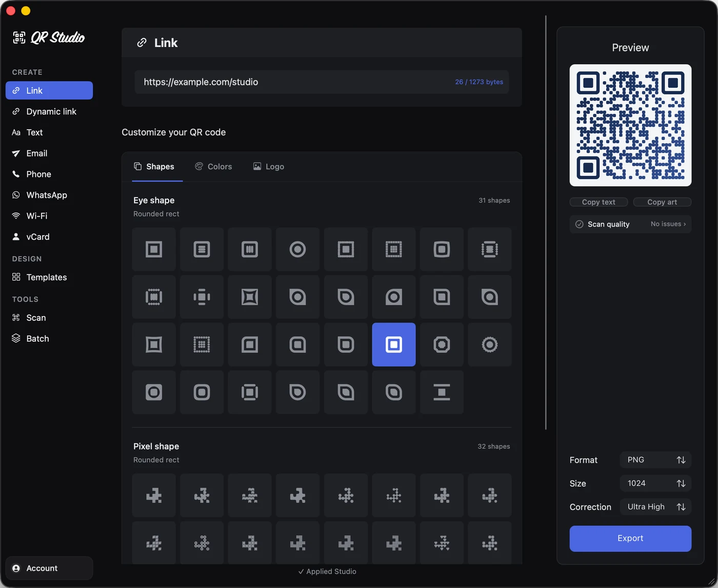Click the 'Applied Studio' status message
The width and height of the screenshot is (718, 588).
click(x=327, y=572)
